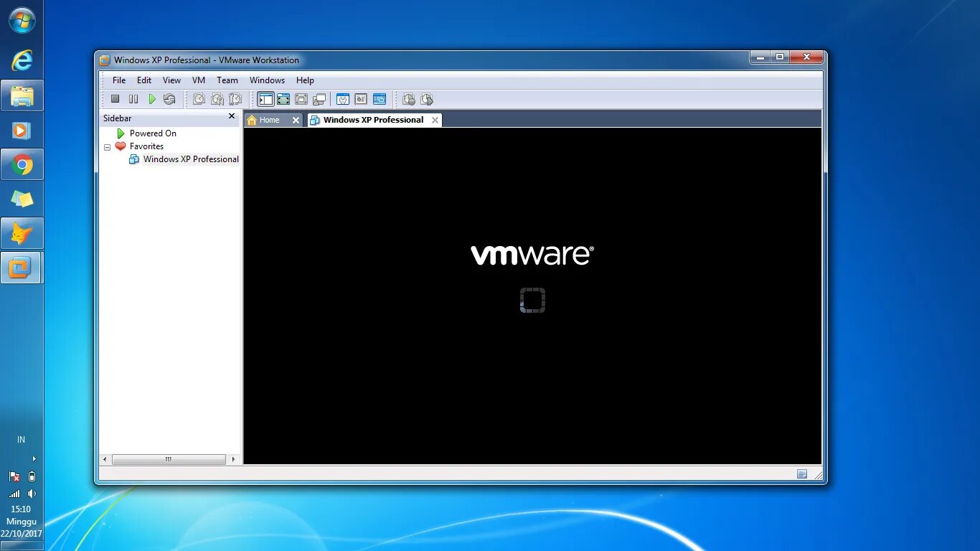Image resolution: width=980 pixels, height=551 pixels.
Task: Click the replay session toolbar icon
Action: pos(427,99)
